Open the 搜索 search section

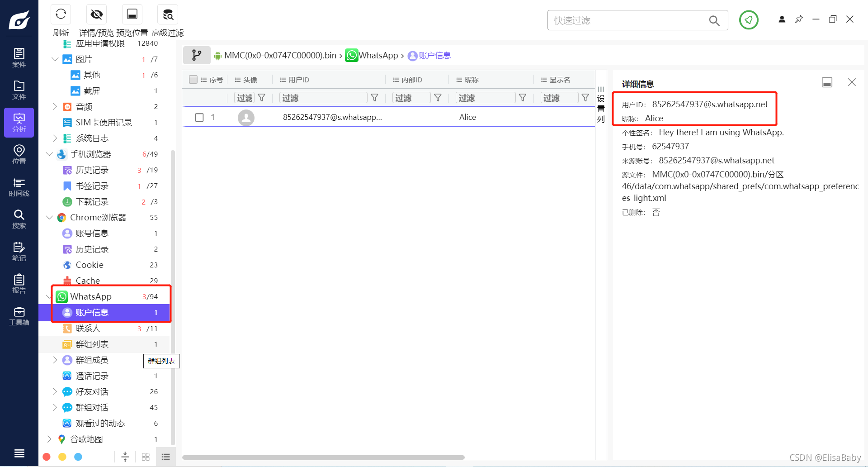point(19,219)
